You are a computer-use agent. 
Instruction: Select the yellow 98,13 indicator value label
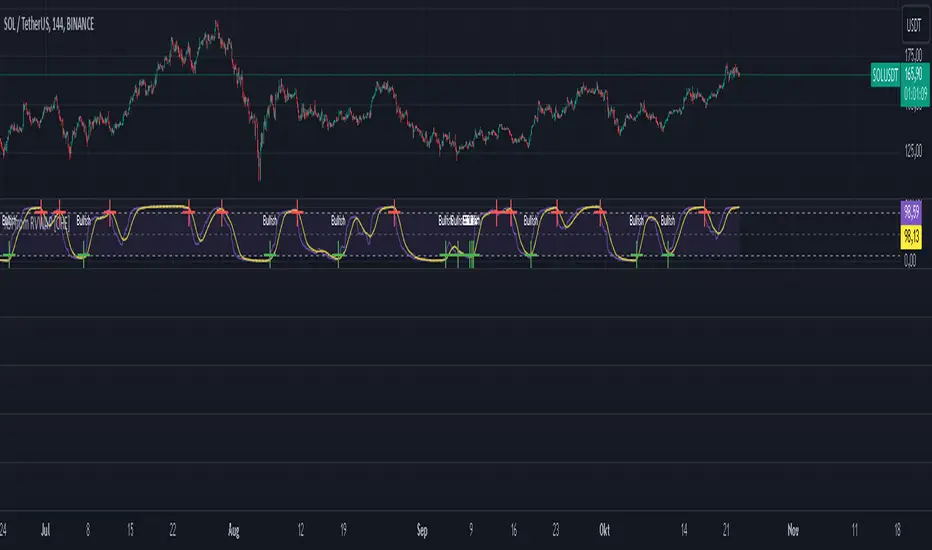[911, 237]
